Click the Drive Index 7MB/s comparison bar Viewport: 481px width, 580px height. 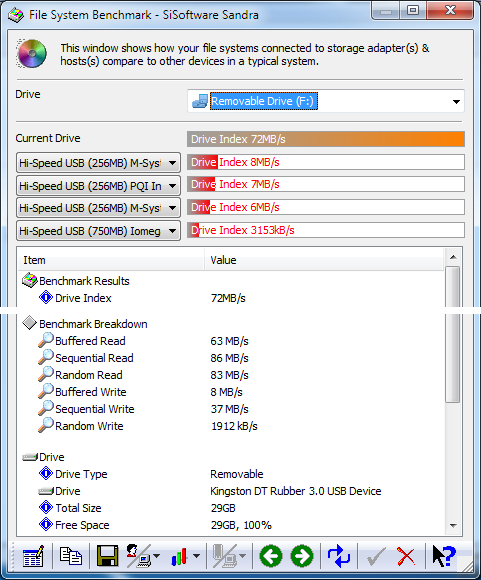[326, 184]
